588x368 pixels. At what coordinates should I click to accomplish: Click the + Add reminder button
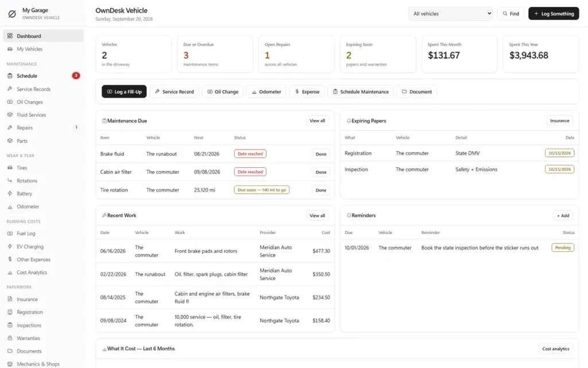click(563, 216)
